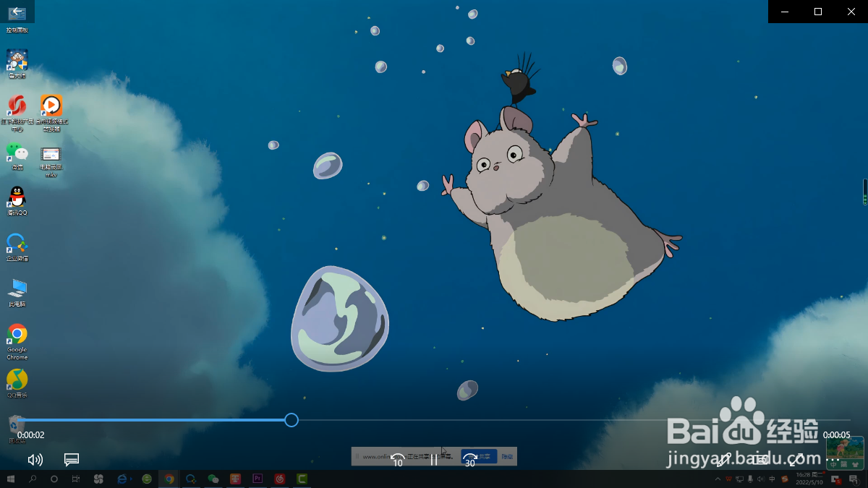
Task: Minimize the player window
Action: [785, 12]
